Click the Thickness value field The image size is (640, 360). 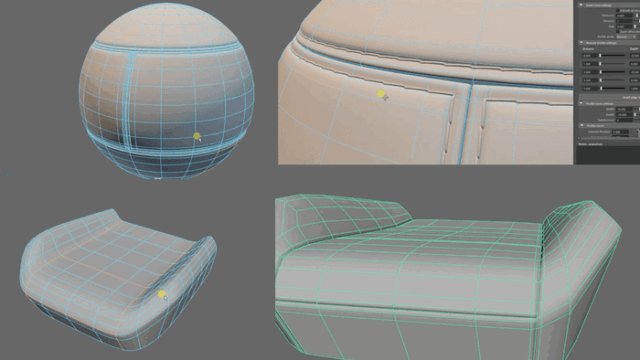click(624, 16)
